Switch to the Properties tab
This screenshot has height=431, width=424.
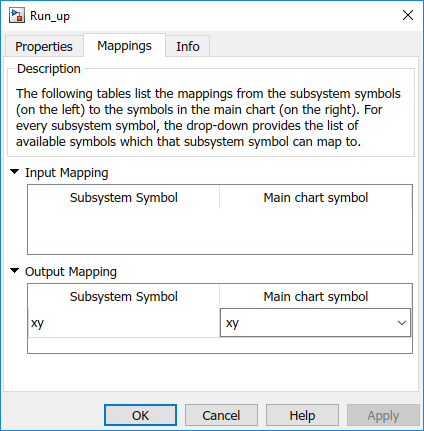pyautogui.click(x=44, y=46)
